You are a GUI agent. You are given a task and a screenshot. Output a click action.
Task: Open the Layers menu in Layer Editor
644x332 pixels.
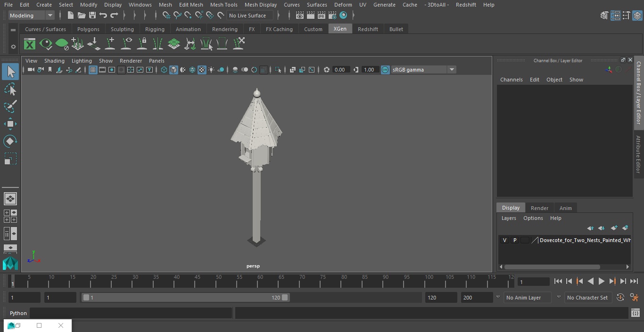click(x=509, y=218)
